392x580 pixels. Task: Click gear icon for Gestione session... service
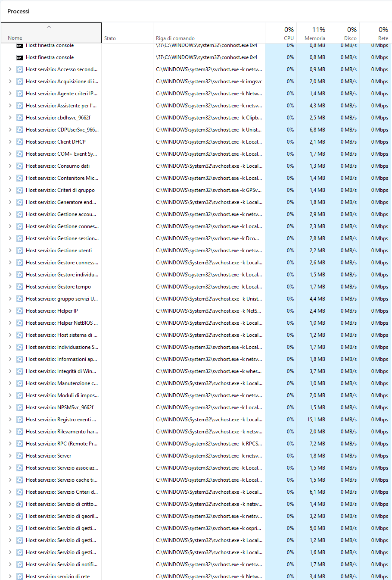(20, 238)
